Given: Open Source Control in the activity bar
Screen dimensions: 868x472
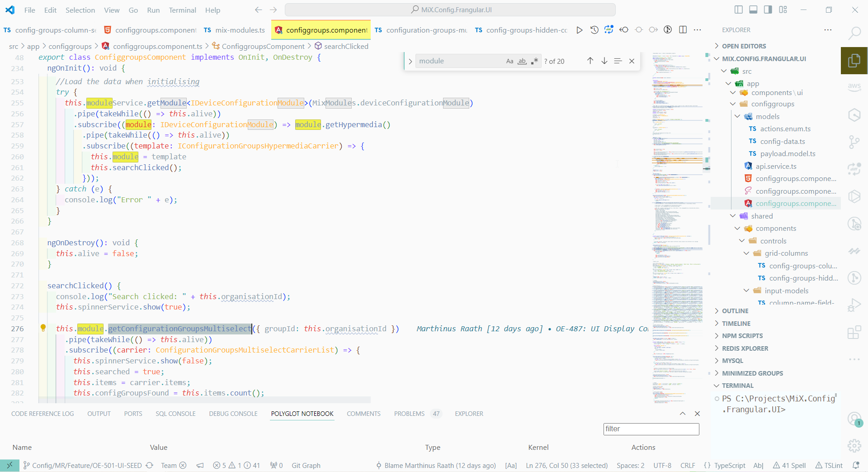Looking at the screenshot, I should 854,142.
